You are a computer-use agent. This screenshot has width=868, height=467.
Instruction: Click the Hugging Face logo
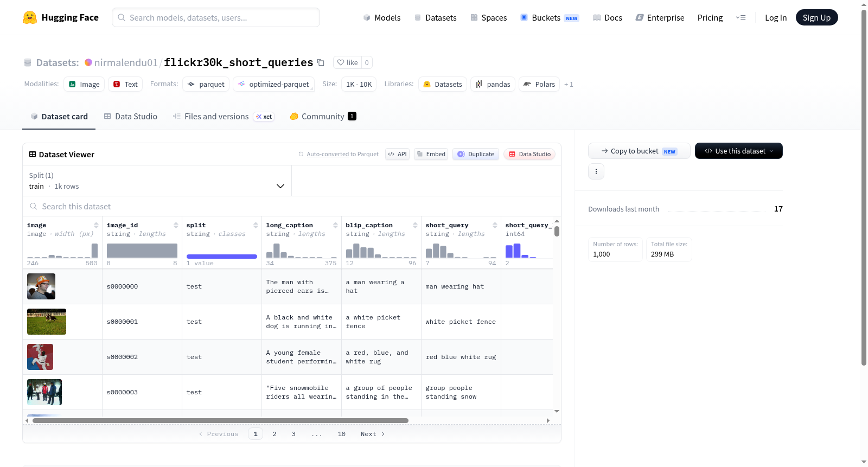click(61, 17)
